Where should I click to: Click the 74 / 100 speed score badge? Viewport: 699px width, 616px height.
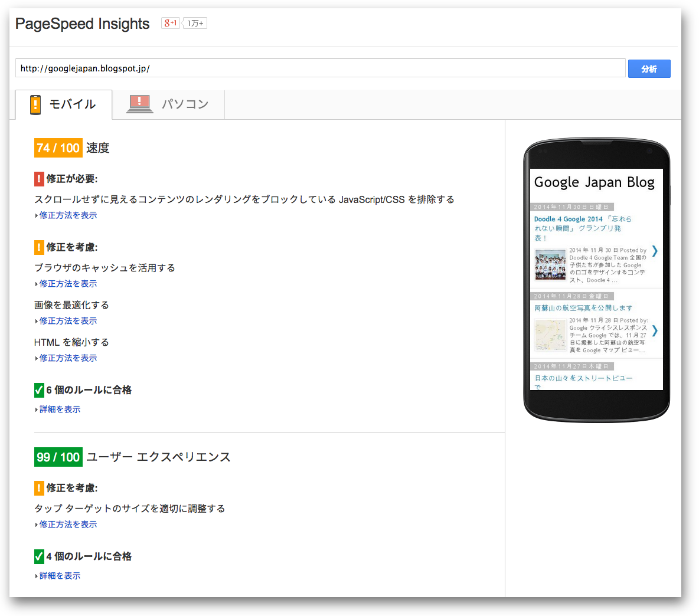coord(58,148)
